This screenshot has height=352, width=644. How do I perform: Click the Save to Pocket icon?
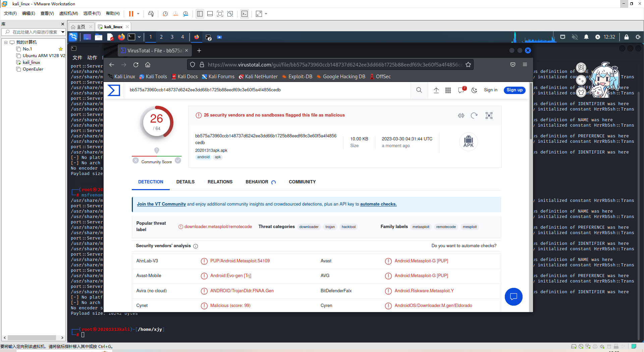(513, 64)
